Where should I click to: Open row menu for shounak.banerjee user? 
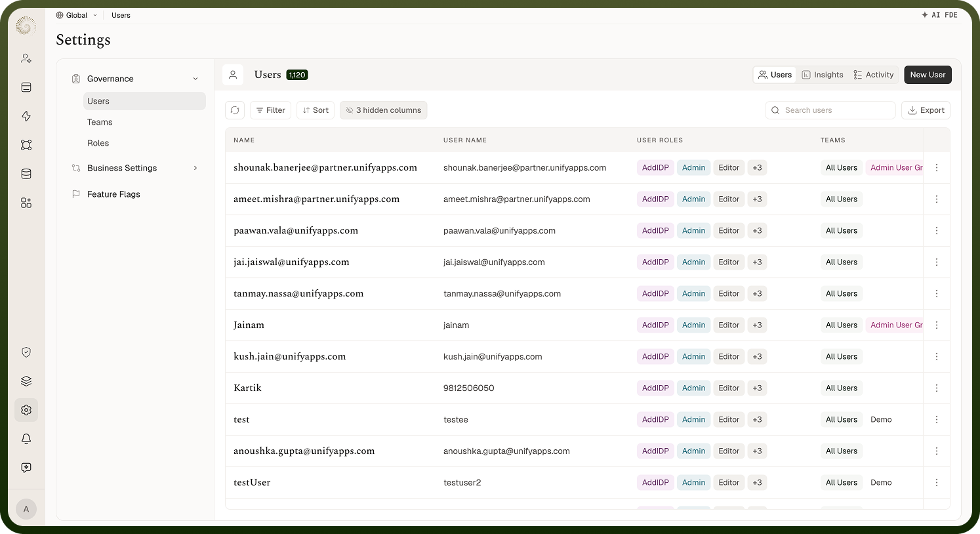click(x=937, y=168)
